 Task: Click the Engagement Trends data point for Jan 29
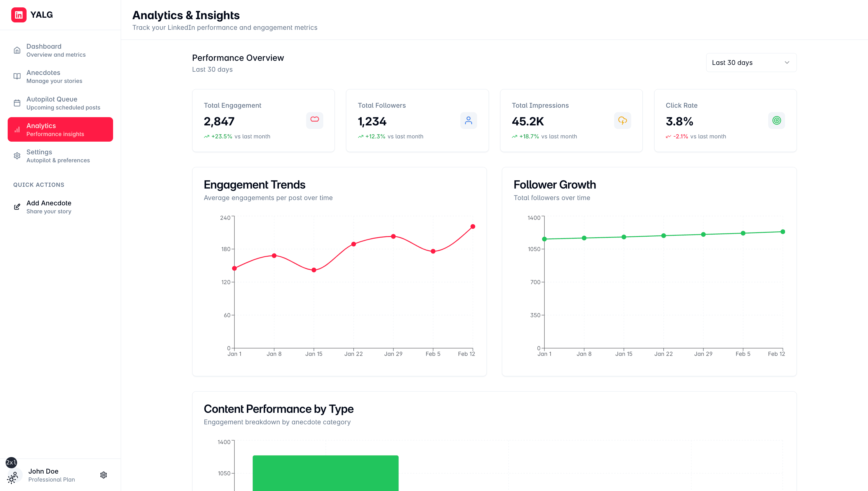(x=393, y=236)
